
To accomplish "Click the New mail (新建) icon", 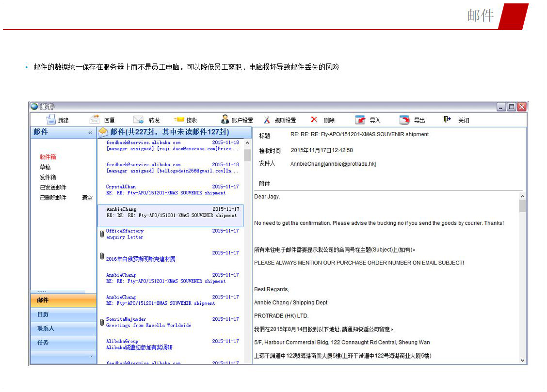I will [x=51, y=120].
